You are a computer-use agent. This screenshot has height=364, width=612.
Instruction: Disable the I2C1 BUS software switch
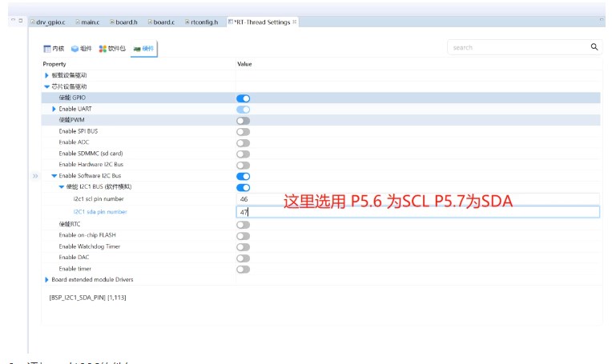coord(244,187)
